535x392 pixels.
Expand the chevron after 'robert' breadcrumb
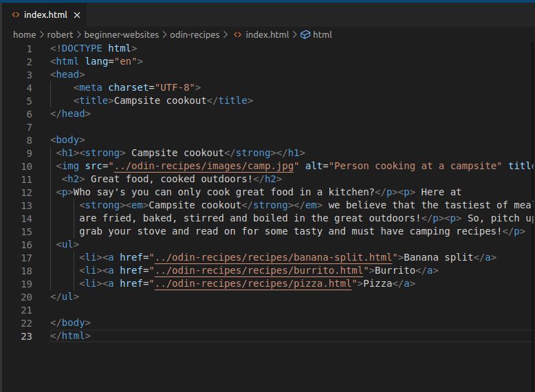tap(79, 35)
